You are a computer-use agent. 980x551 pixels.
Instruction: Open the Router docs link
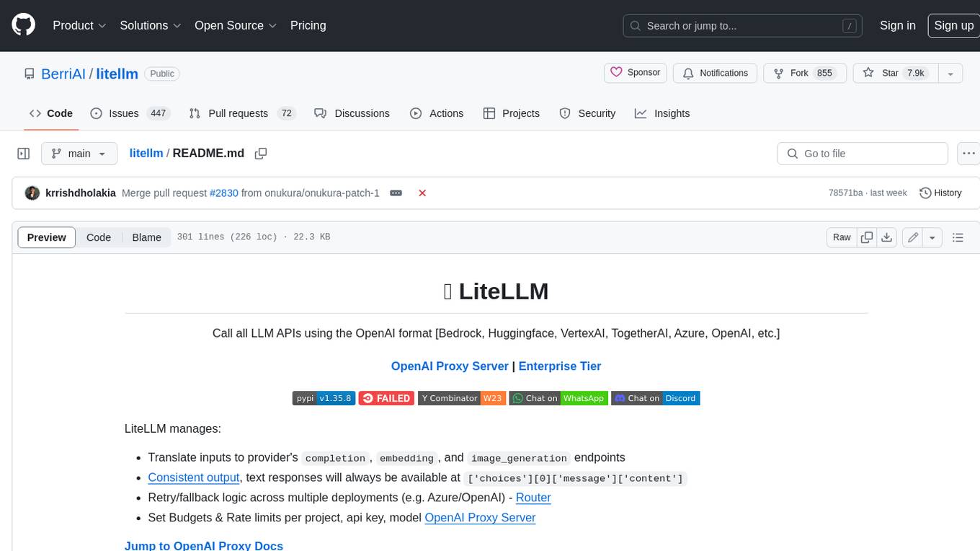[x=533, y=497]
